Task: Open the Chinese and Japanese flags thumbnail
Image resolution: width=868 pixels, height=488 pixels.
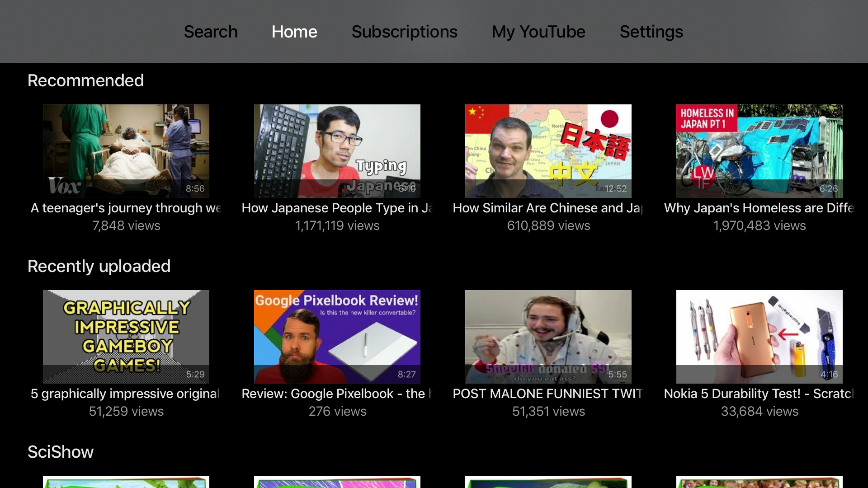Action: click(x=548, y=151)
